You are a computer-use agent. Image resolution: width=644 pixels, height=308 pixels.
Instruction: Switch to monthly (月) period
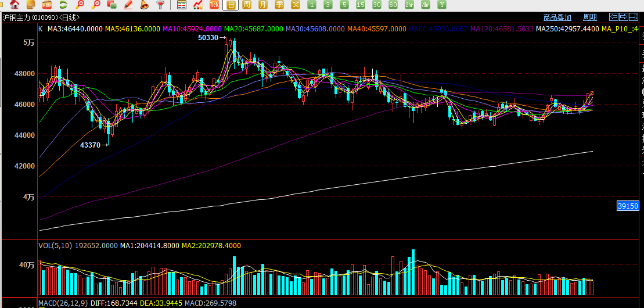(263, 5)
